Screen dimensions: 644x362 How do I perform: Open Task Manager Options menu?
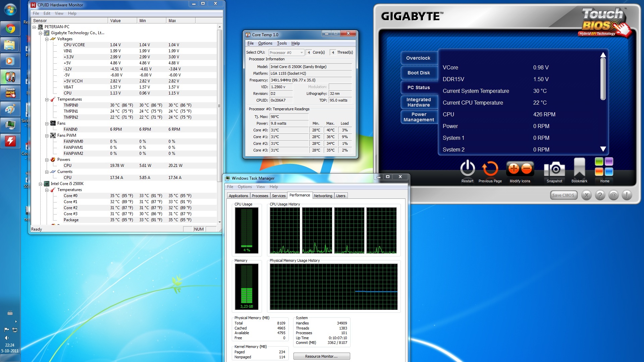coord(245,187)
